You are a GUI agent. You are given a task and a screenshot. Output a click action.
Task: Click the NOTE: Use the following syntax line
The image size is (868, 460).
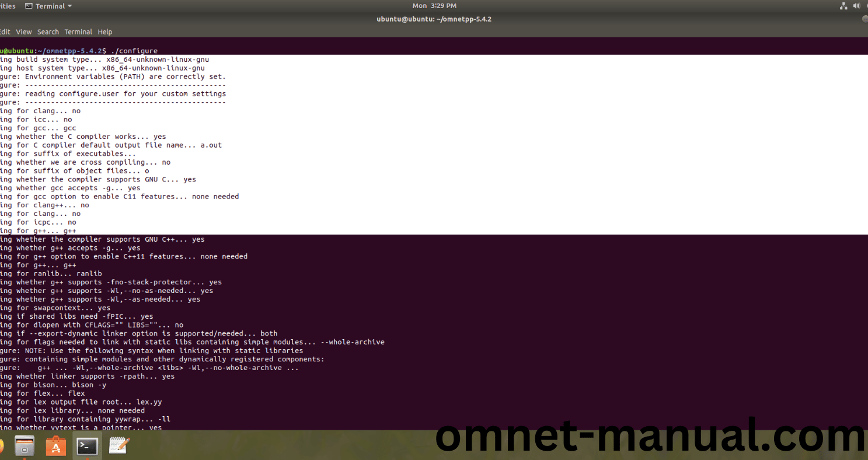pyautogui.click(x=152, y=351)
